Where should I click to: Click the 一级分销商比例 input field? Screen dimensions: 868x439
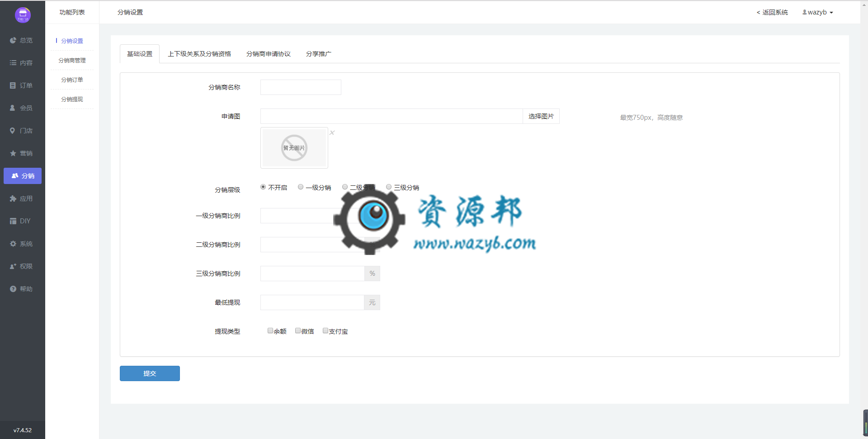(312, 216)
